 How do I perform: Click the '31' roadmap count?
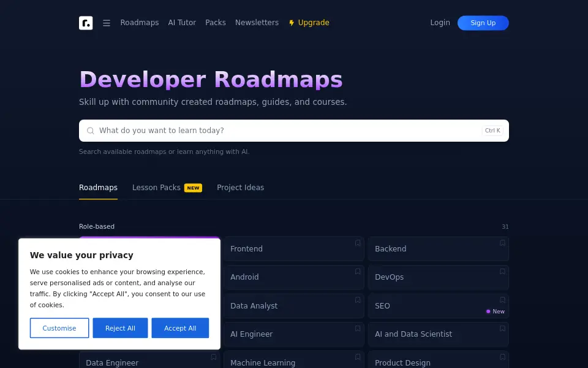[x=505, y=227]
